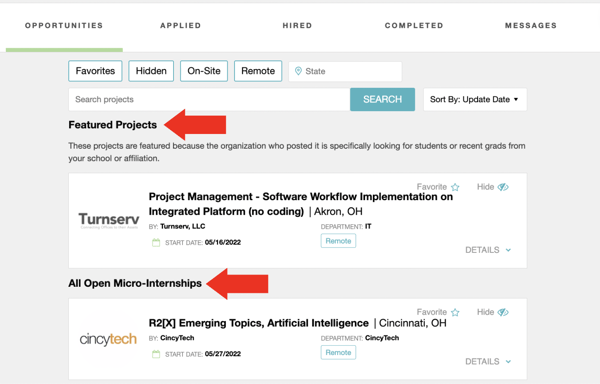The height and width of the screenshot is (384, 600).
Task: Click the 'Akron, OH' location text
Action: click(x=338, y=212)
